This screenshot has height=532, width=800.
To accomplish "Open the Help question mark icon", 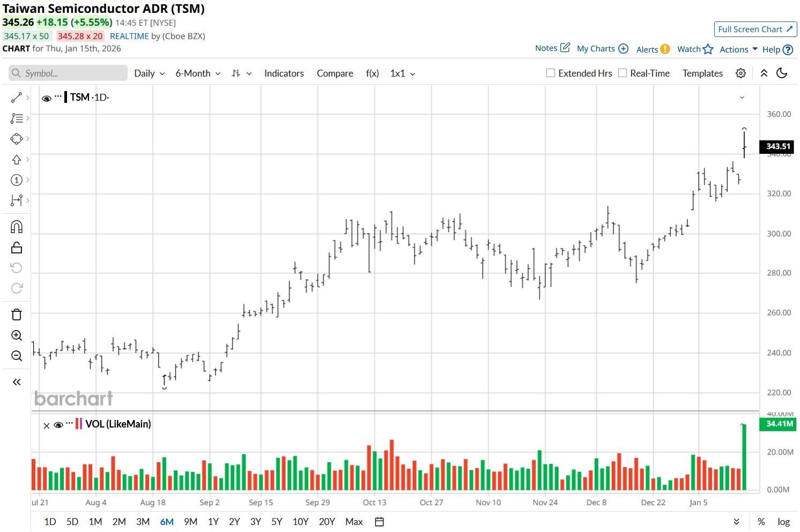I will (x=788, y=50).
